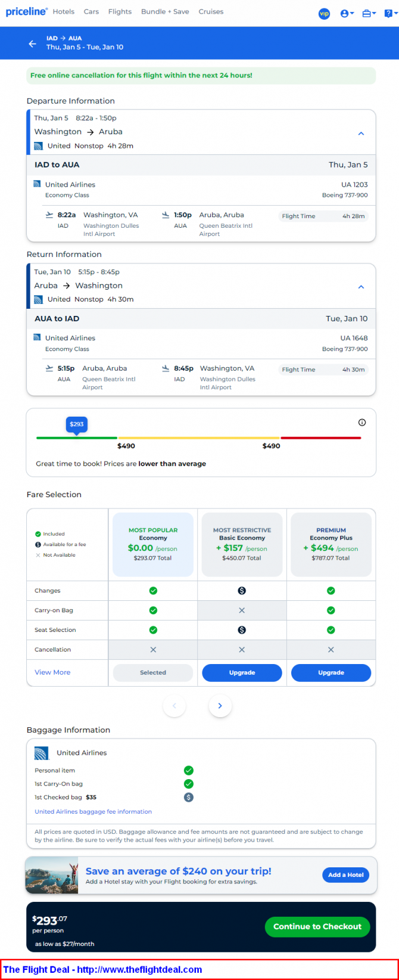Go to previous fare options with left arrow

point(174,706)
